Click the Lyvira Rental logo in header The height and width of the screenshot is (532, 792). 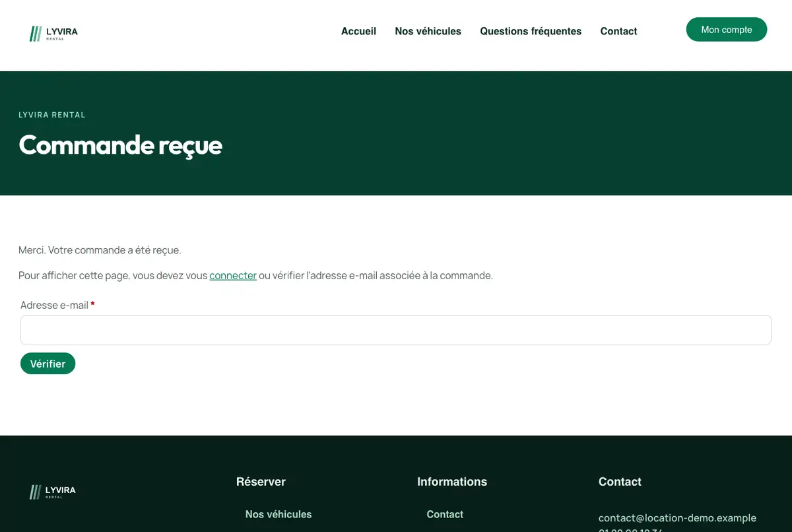[53, 33]
